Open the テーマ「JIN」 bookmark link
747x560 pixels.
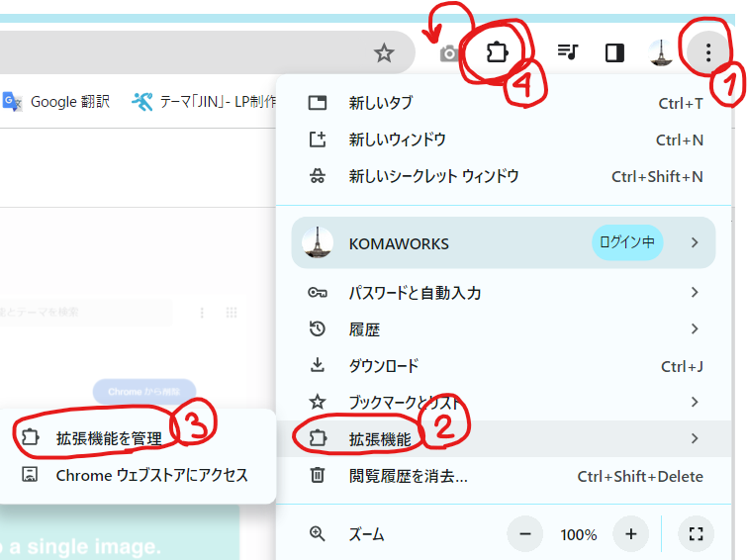point(205,101)
